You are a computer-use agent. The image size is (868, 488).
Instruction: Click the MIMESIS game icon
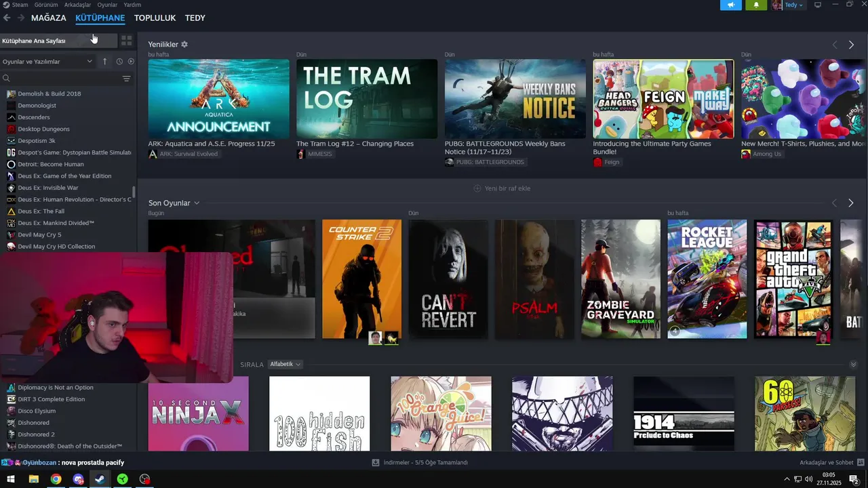[300, 154]
